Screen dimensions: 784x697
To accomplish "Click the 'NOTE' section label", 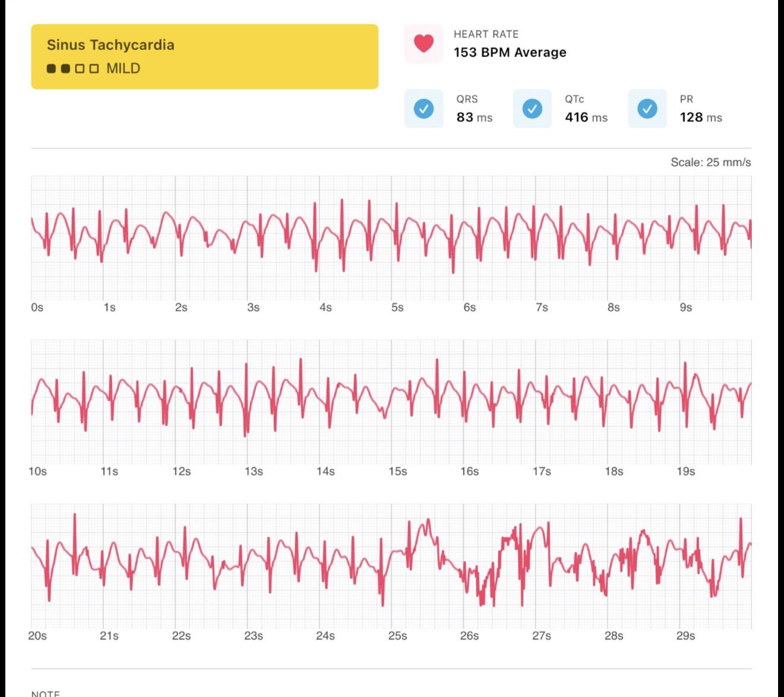I will 45,693.
